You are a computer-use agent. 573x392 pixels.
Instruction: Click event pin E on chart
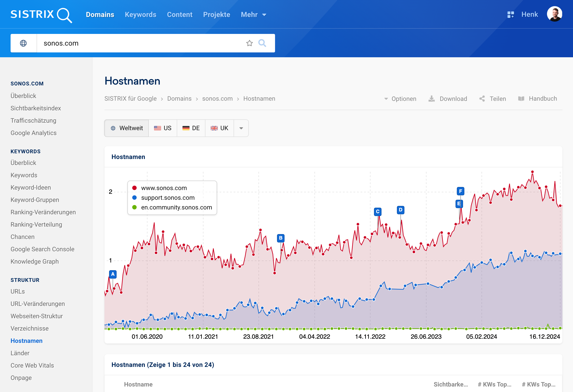pyautogui.click(x=459, y=204)
